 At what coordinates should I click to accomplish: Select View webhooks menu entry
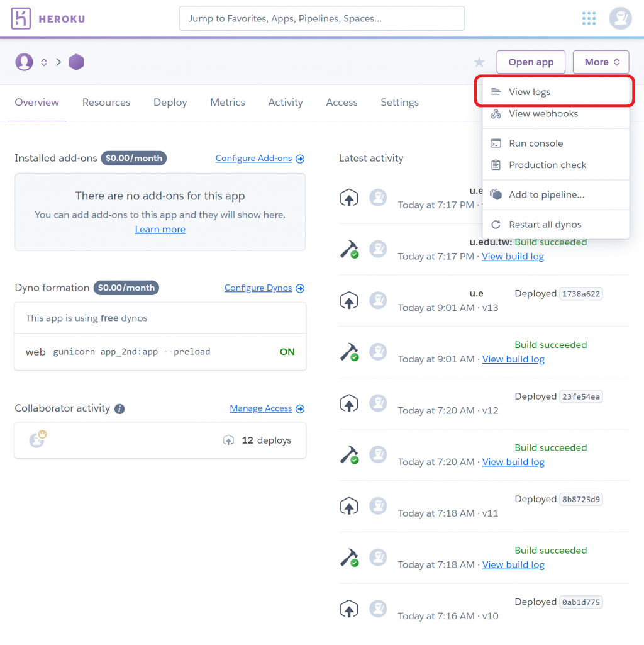tap(555, 113)
